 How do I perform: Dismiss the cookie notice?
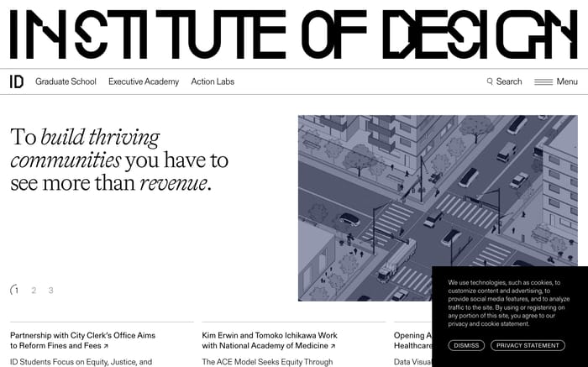pyautogui.click(x=466, y=346)
